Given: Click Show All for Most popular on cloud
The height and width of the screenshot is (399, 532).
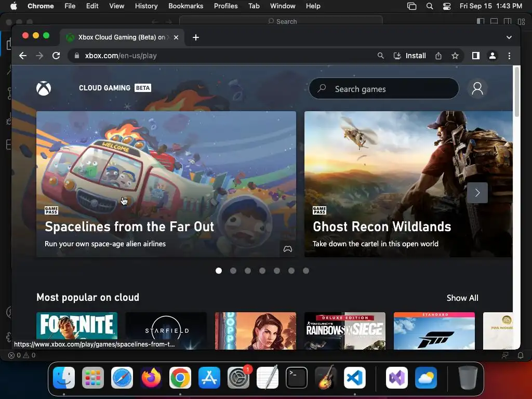Looking at the screenshot, I should pos(462,298).
